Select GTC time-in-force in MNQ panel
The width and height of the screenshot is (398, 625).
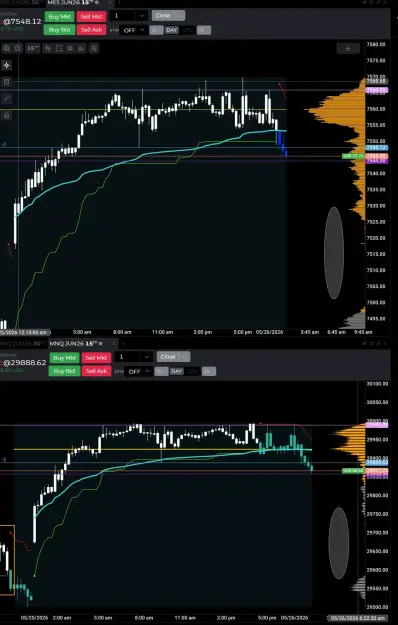point(192,371)
